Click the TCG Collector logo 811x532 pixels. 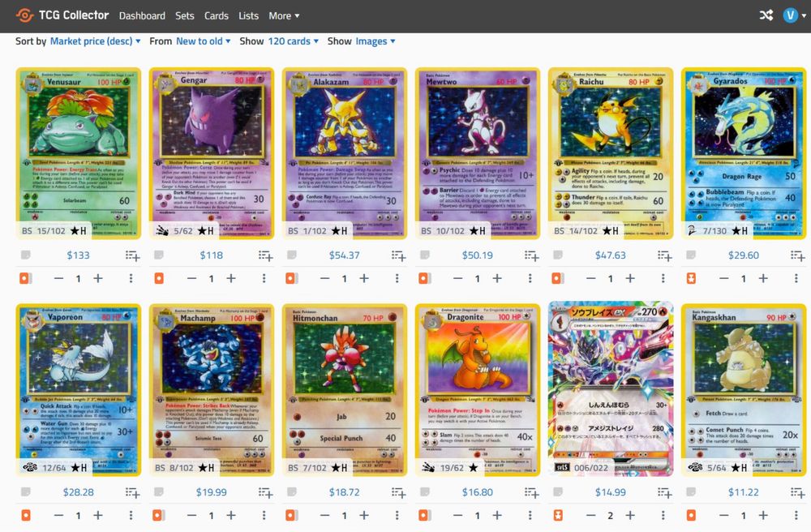click(62, 15)
